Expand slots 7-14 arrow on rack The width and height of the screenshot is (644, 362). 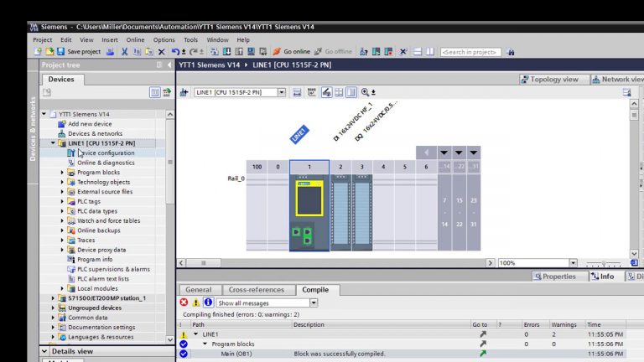coord(444,153)
